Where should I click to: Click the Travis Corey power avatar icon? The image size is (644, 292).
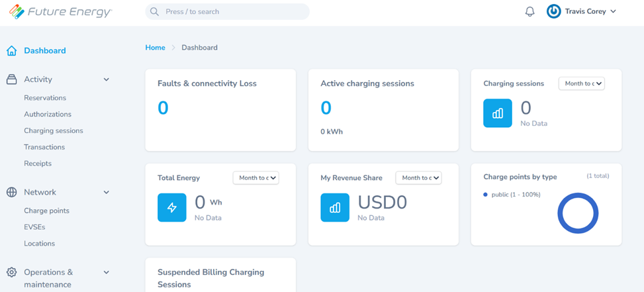coord(553,11)
